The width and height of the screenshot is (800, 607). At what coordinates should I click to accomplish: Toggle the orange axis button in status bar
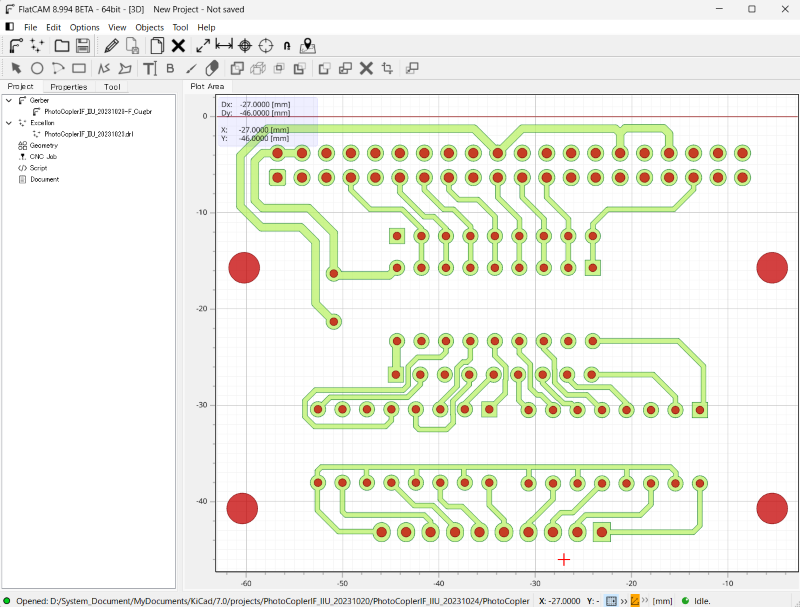(635, 600)
